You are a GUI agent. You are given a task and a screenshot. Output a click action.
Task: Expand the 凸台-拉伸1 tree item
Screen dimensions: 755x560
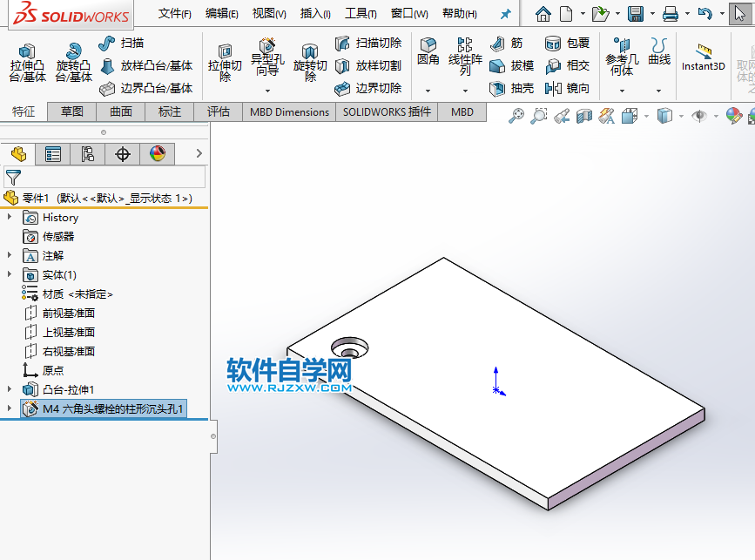pos(10,390)
